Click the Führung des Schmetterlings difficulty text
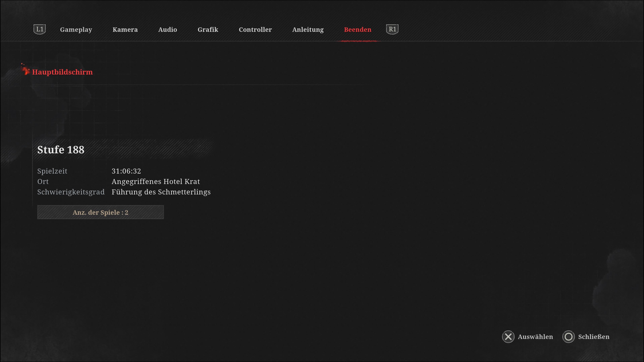Viewport: 644px width, 362px height. pos(161,192)
